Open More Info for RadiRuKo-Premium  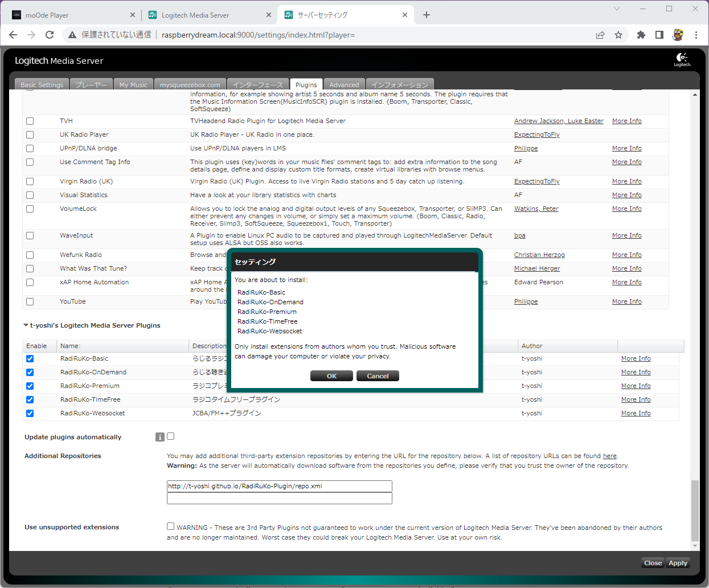(636, 386)
